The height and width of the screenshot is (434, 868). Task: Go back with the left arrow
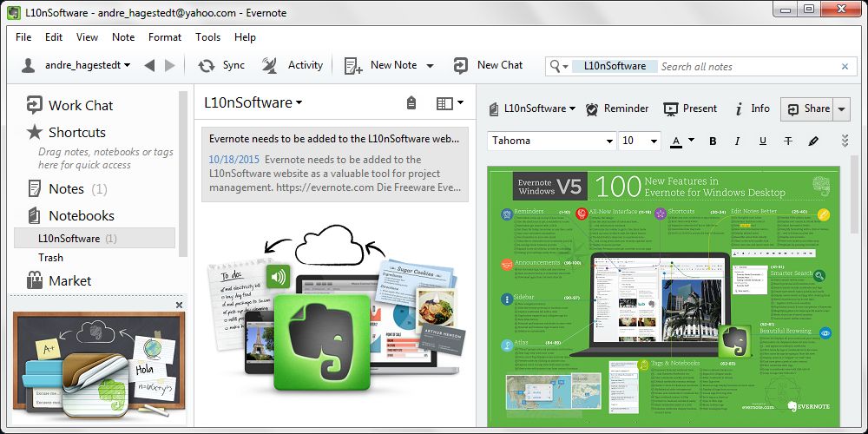pyautogui.click(x=149, y=65)
